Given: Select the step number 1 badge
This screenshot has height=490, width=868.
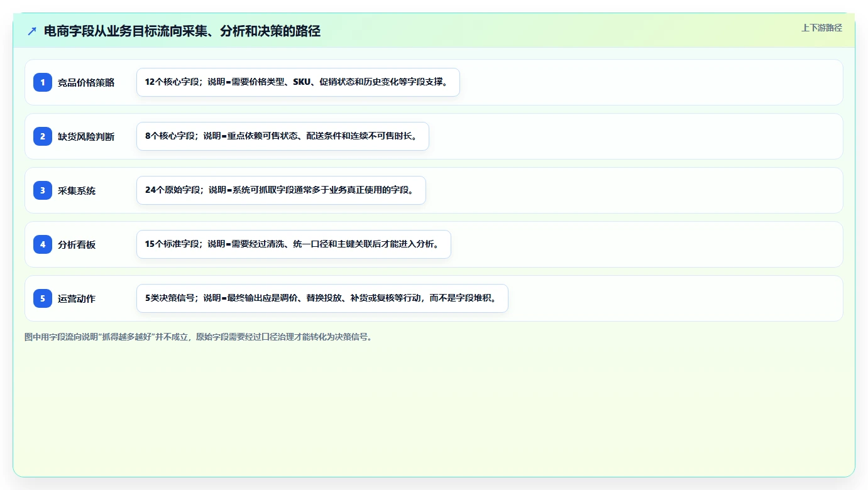Looking at the screenshot, I should (43, 82).
